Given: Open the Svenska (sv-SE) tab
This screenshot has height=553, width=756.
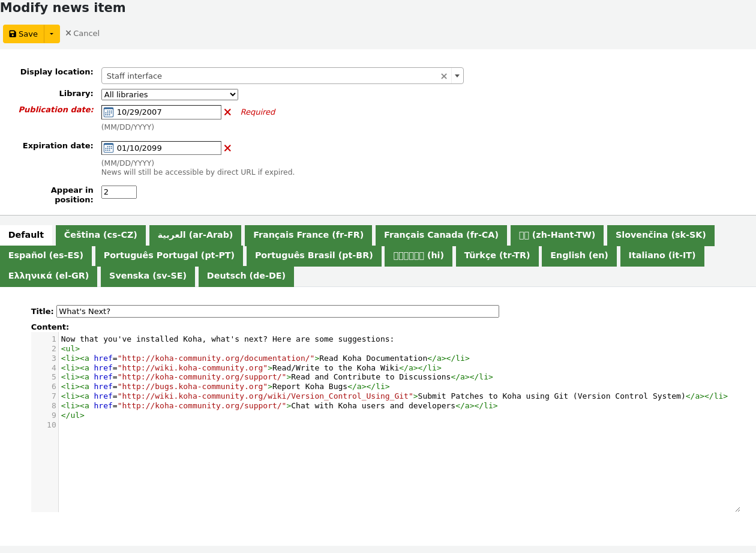Looking at the screenshot, I should click(148, 276).
